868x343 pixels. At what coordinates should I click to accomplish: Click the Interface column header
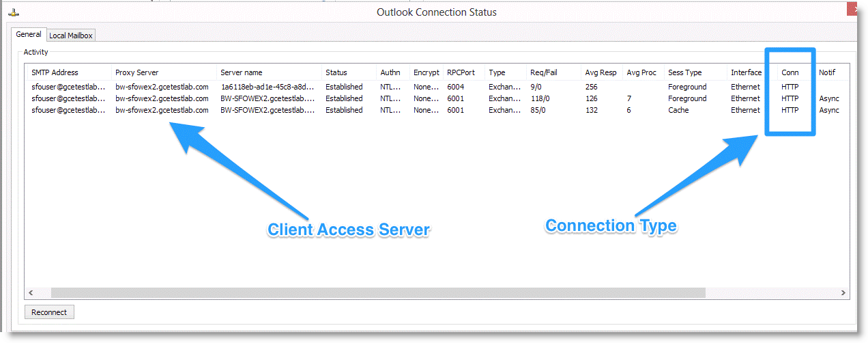click(x=746, y=72)
